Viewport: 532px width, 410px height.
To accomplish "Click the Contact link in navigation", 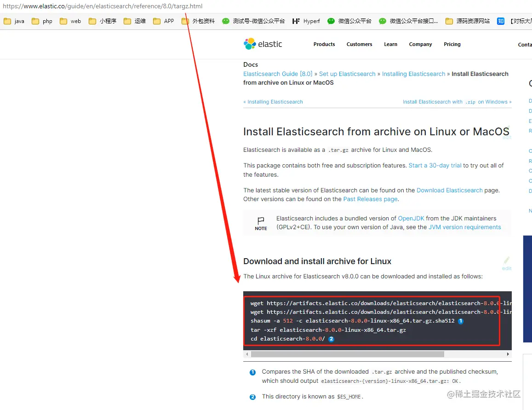I will coord(525,45).
